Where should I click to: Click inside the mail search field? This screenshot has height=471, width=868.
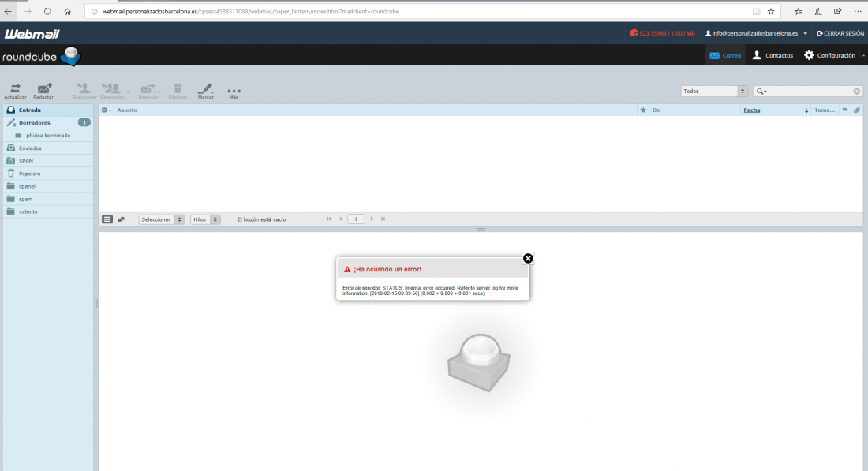pos(810,92)
